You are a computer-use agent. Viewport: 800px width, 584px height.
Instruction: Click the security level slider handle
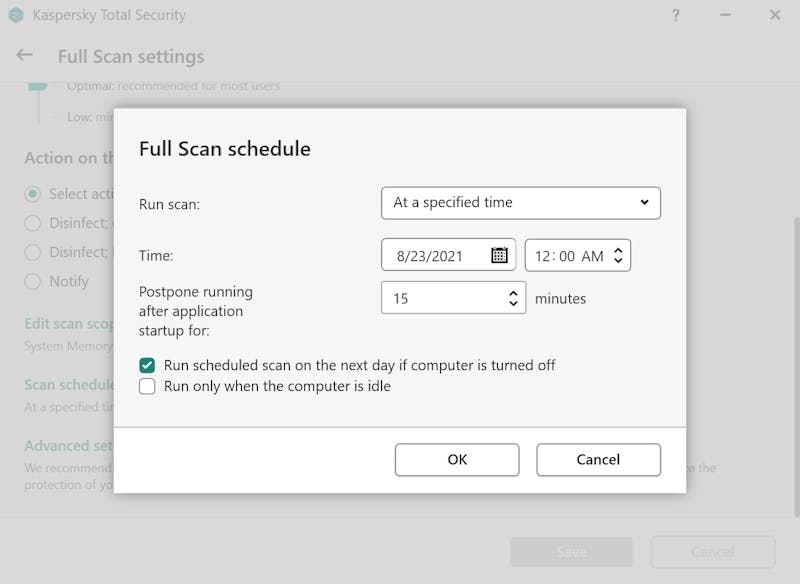[x=37, y=86]
